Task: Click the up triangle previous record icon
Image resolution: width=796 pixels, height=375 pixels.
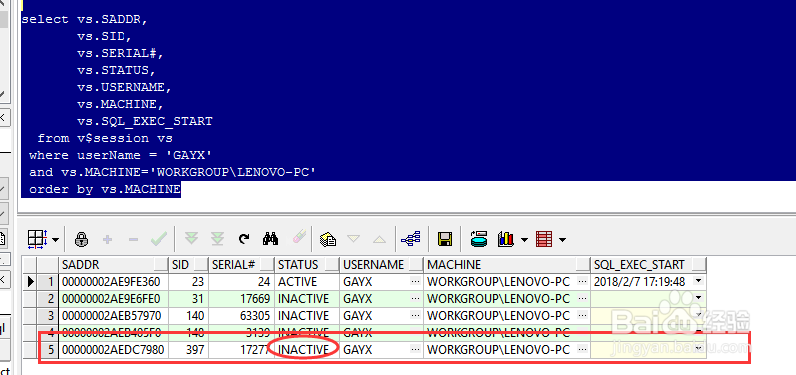Action: pyautogui.click(x=379, y=239)
